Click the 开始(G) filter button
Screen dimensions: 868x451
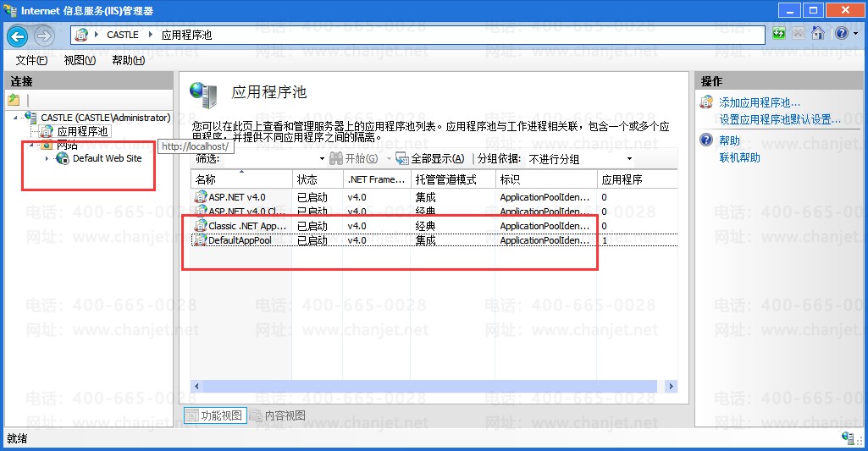[x=353, y=159]
